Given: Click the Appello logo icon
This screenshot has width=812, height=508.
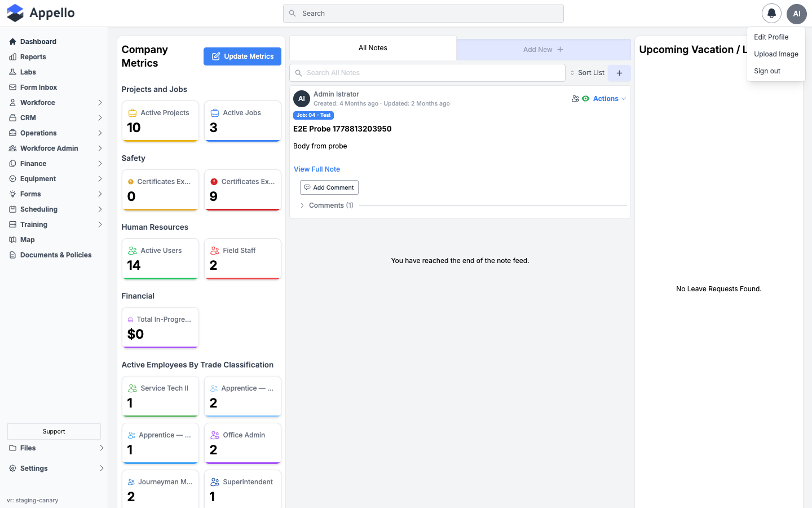Looking at the screenshot, I should point(15,13).
